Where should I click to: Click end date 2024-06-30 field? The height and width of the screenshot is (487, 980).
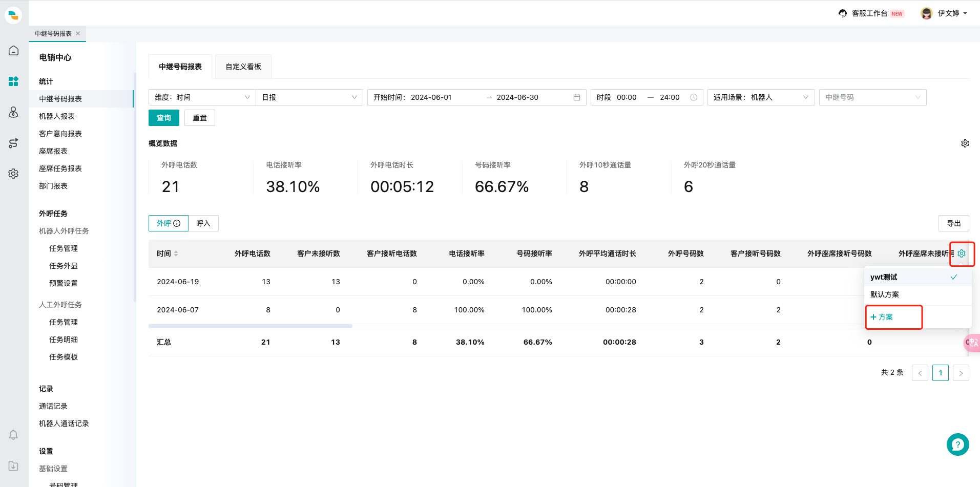coord(517,97)
